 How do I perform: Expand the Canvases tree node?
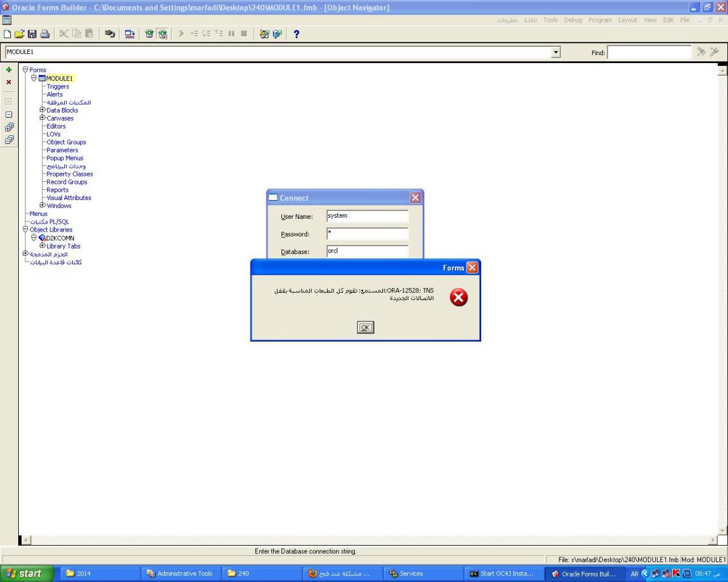coord(42,118)
